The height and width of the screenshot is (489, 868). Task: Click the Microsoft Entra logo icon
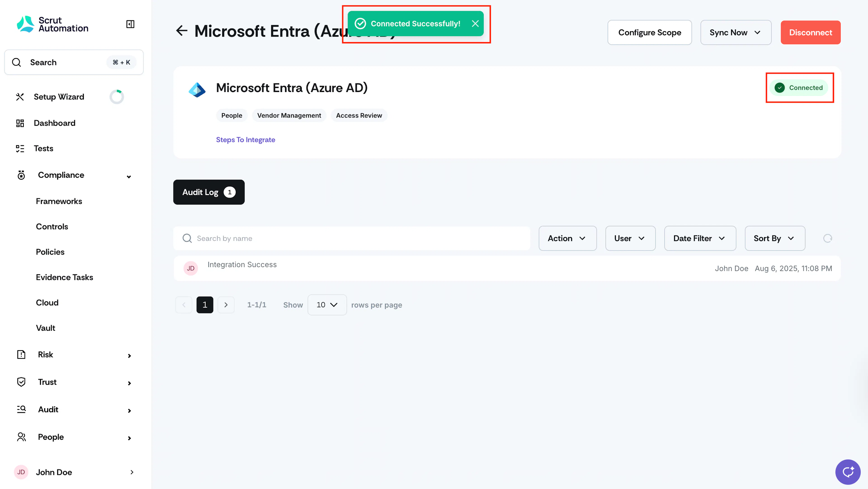197,90
